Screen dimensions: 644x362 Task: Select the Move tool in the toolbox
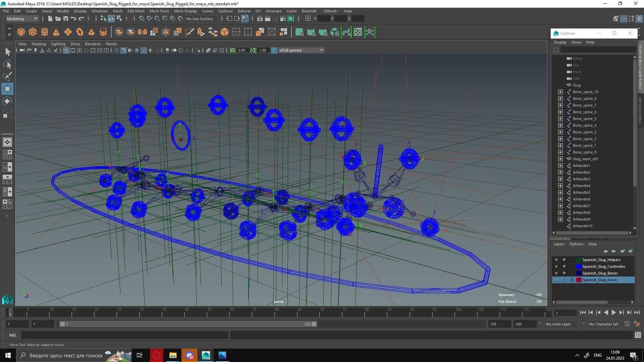[7, 89]
